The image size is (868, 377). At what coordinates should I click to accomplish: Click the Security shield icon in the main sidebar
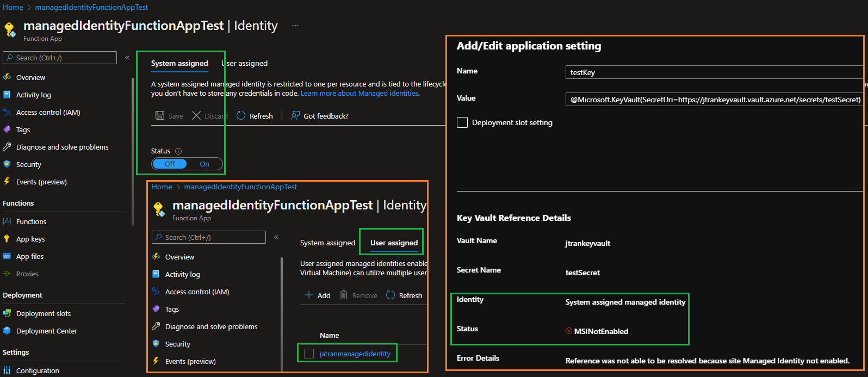[x=7, y=164]
